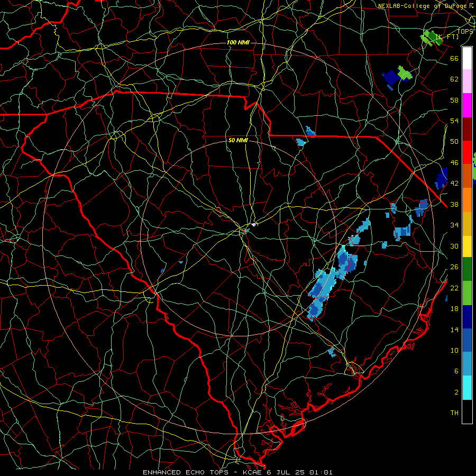Click the '38' legend value
This screenshot has height=476, width=476.
pyautogui.click(x=454, y=205)
